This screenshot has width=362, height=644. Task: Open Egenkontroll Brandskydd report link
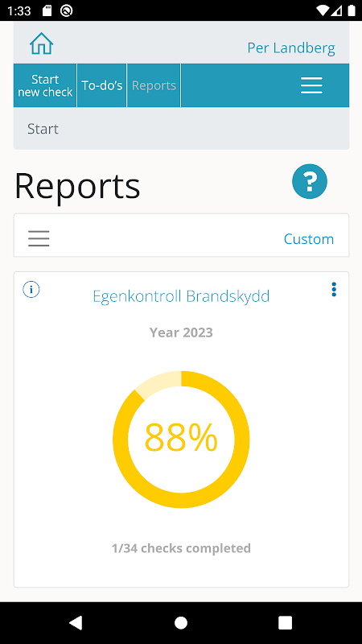pyautogui.click(x=181, y=296)
